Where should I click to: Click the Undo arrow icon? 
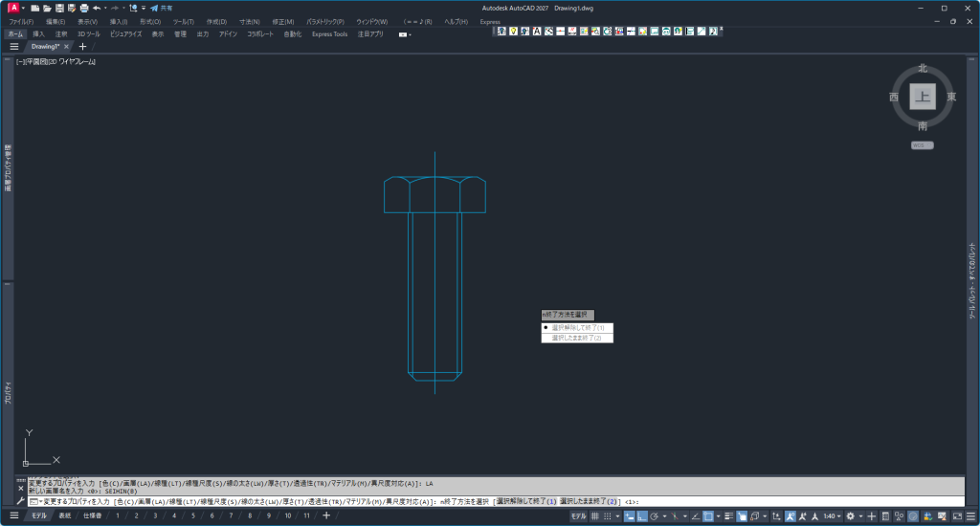point(97,8)
